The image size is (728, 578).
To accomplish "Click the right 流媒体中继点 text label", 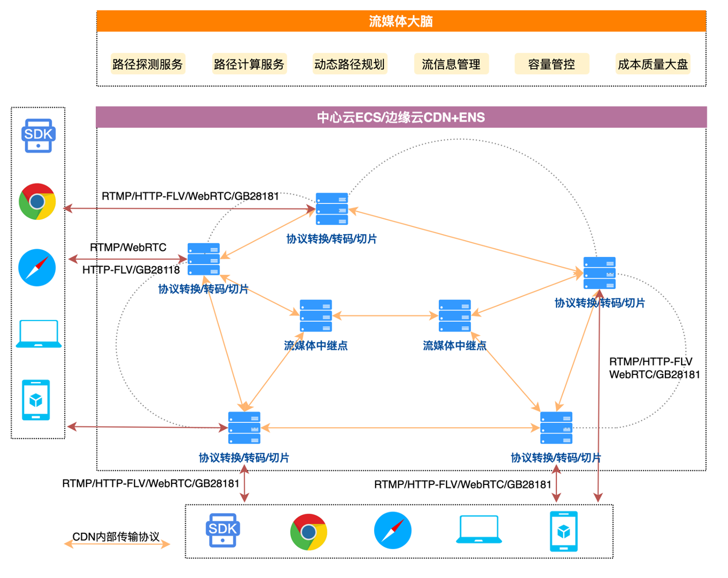I will [x=455, y=346].
